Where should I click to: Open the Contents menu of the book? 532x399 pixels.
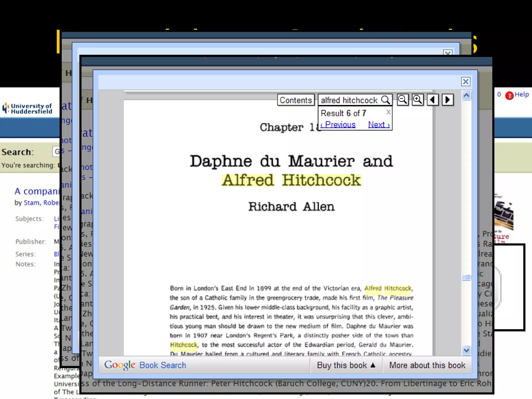click(296, 100)
